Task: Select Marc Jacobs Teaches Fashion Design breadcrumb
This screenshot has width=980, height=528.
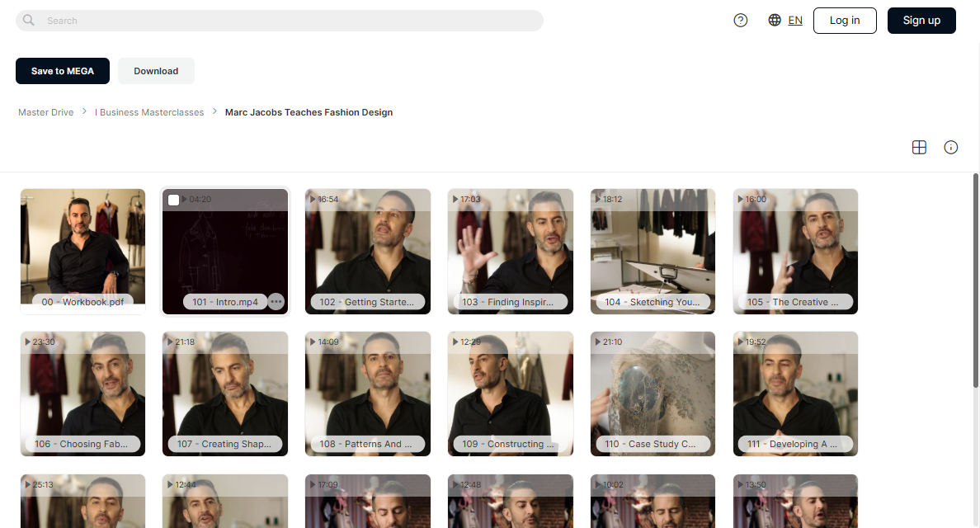Action: tap(309, 112)
